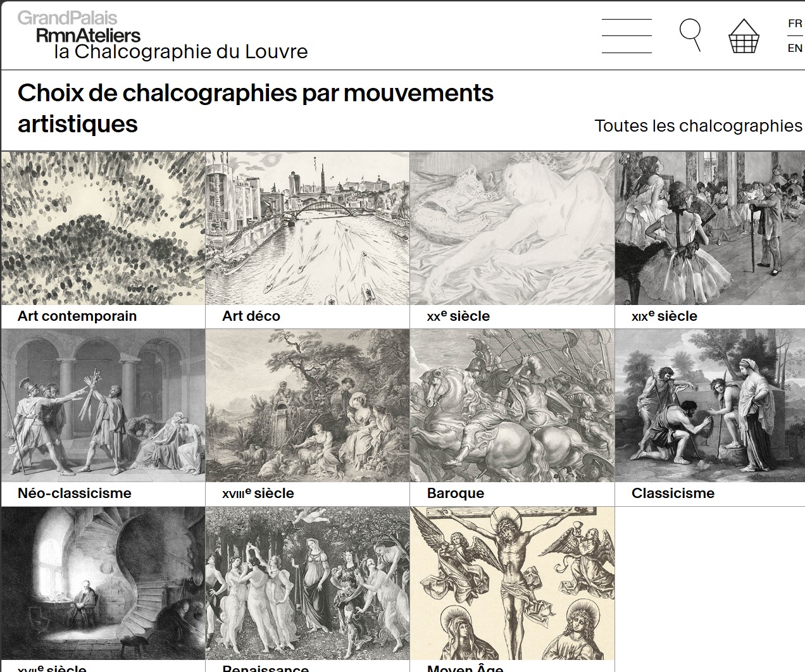Open the Renaissance Three Graces thumbnail
The width and height of the screenshot is (805, 672).
[308, 583]
